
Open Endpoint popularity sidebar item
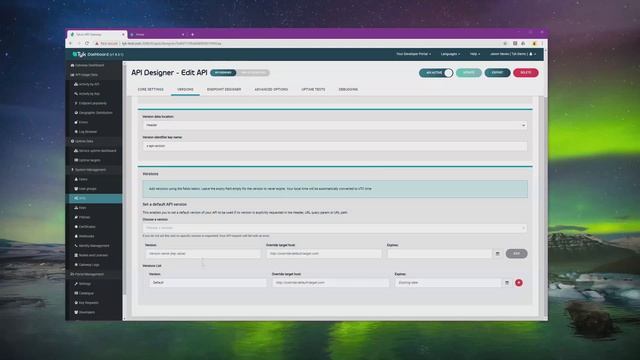pos(92,103)
